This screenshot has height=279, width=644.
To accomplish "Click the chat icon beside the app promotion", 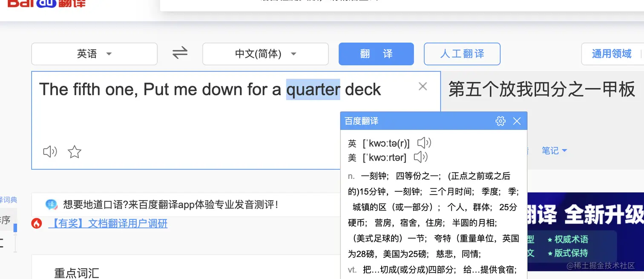I will pyautogui.click(x=52, y=204).
